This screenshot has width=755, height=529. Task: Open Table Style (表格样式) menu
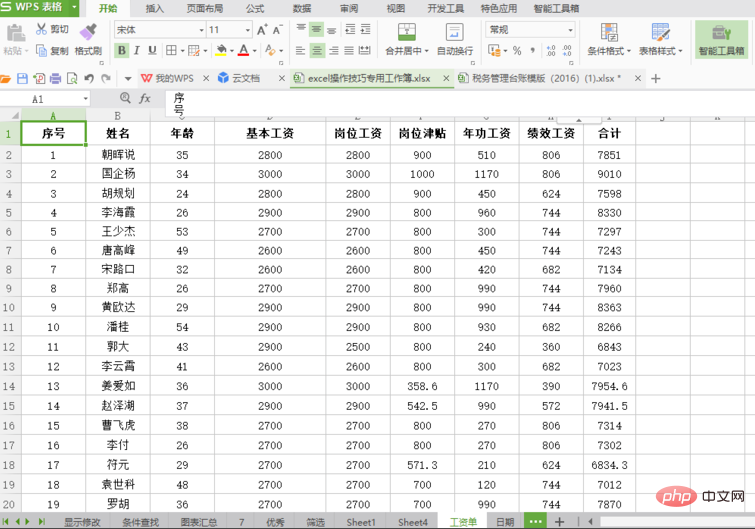pyautogui.click(x=661, y=39)
